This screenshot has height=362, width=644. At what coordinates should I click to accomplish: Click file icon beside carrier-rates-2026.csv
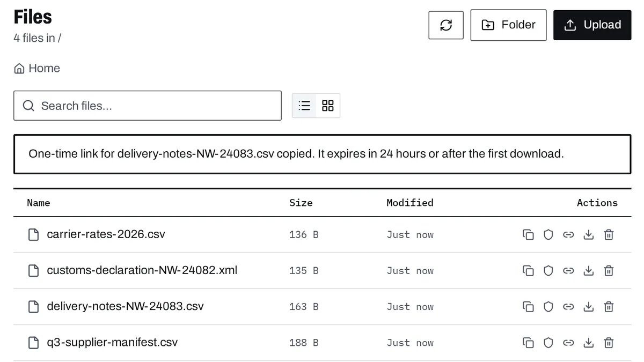33,234
